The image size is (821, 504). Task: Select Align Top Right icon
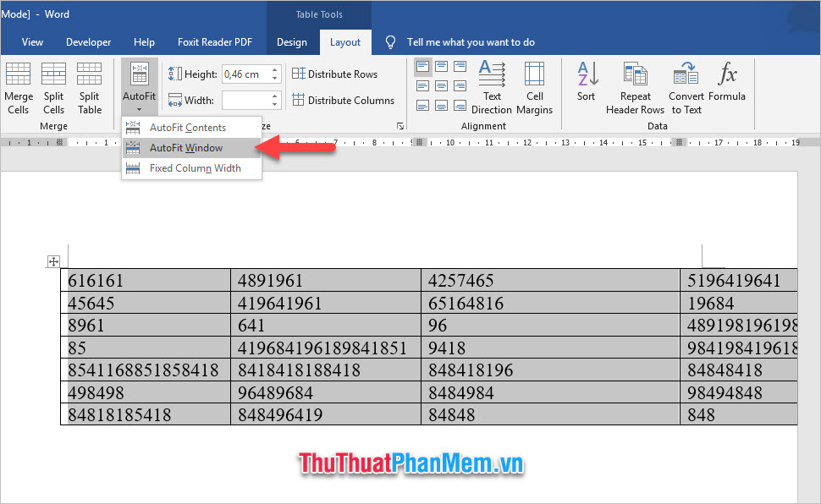pos(460,67)
